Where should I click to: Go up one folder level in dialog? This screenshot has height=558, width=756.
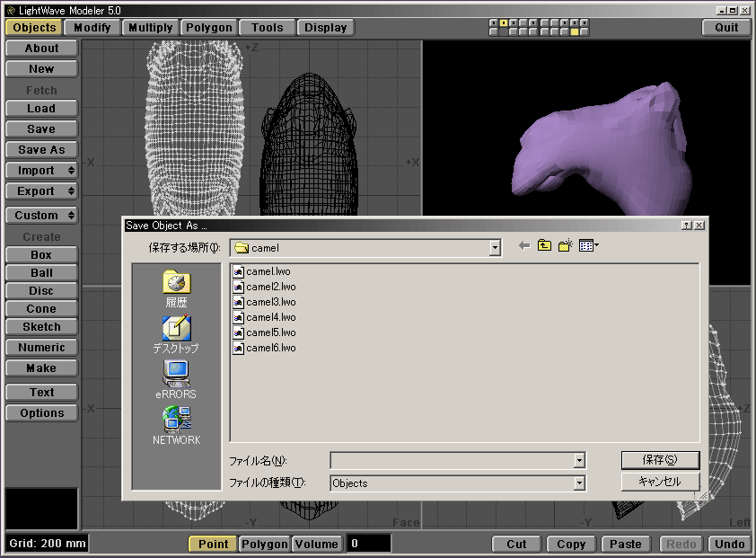(544, 245)
